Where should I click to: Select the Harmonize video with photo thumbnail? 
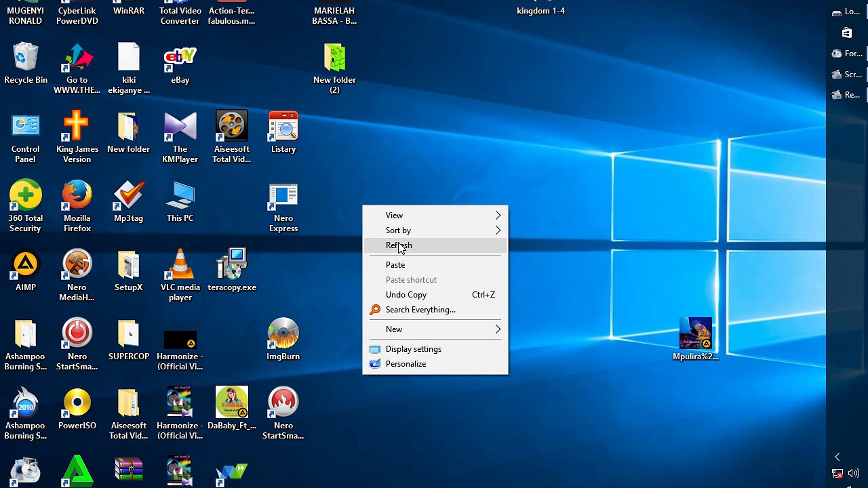click(x=180, y=403)
